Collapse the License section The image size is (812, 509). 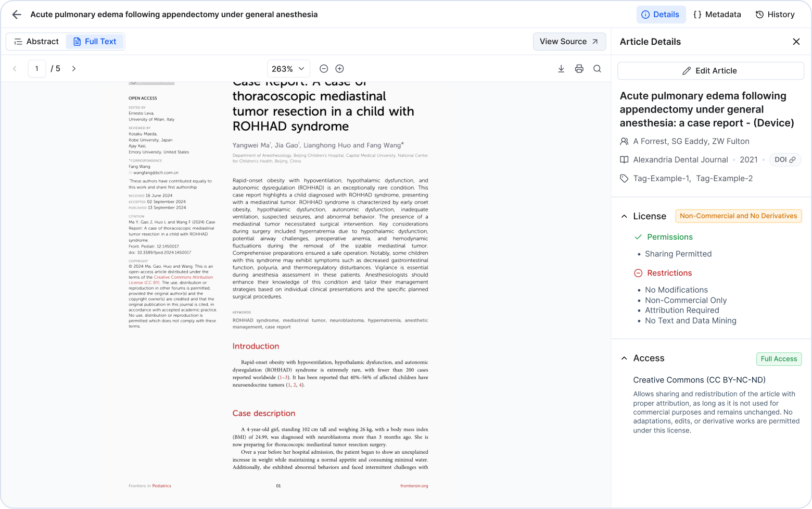click(624, 216)
